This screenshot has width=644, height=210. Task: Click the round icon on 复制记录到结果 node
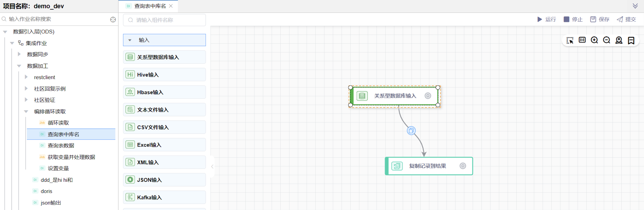[463, 166]
